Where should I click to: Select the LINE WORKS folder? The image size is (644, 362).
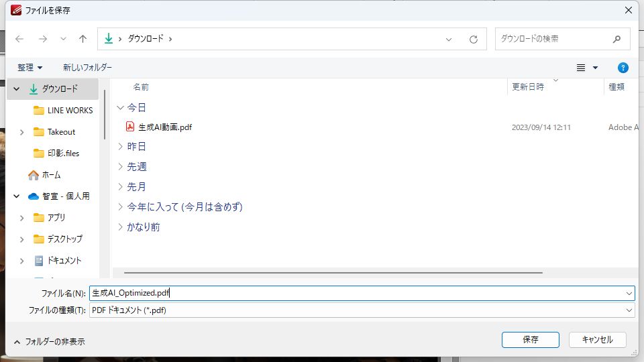tap(70, 111)
